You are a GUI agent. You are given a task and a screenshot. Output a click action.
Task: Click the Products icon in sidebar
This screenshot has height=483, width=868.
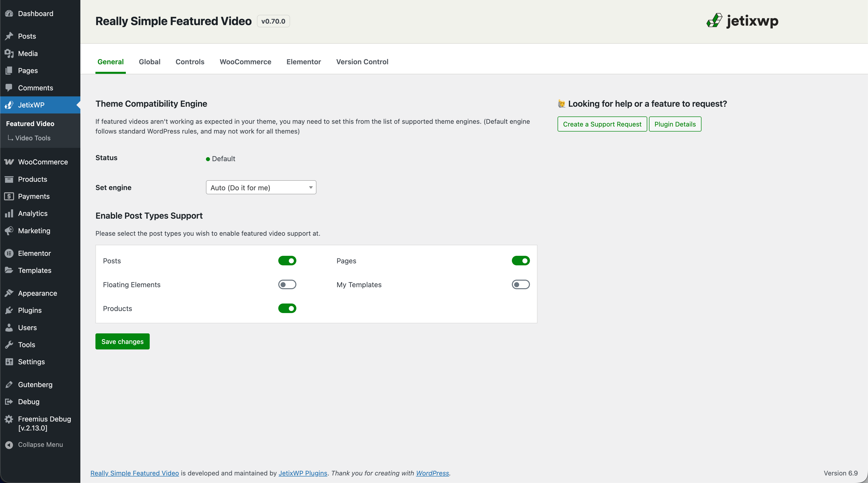pyautogui.click(x=9, y=179)
